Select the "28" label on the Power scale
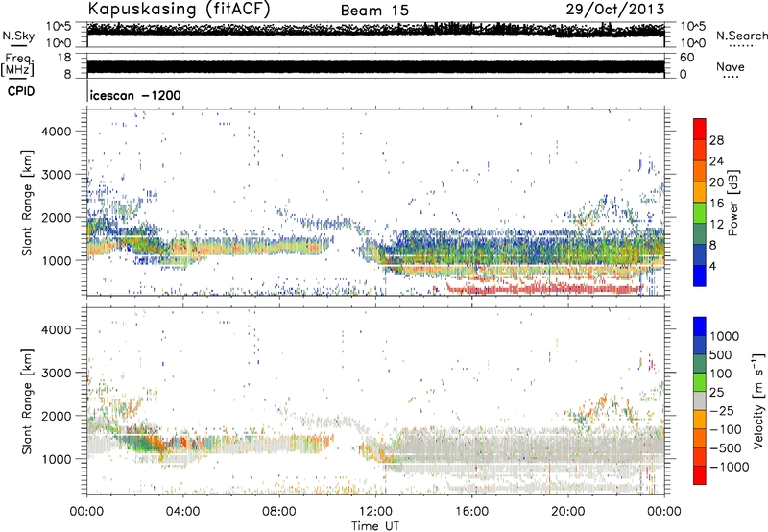This screenshot has width=768, height=532. [x=716, y=140]
